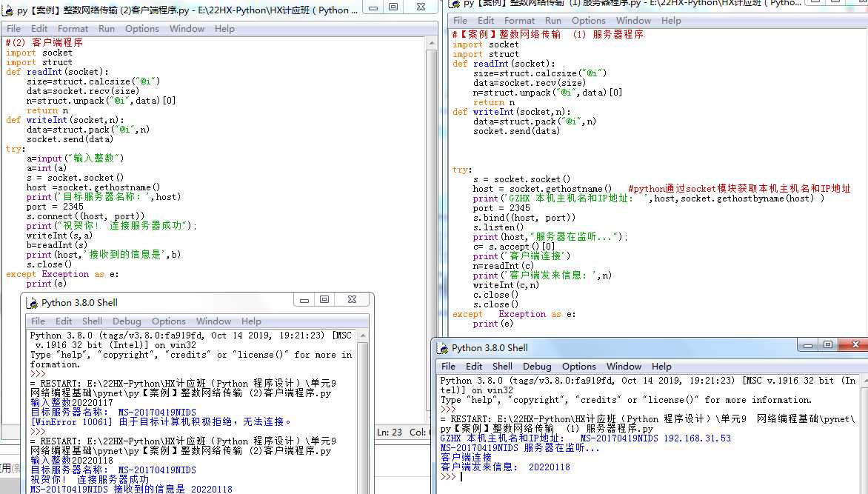Open the Shell menu in the right Shell window

point(502,367)
